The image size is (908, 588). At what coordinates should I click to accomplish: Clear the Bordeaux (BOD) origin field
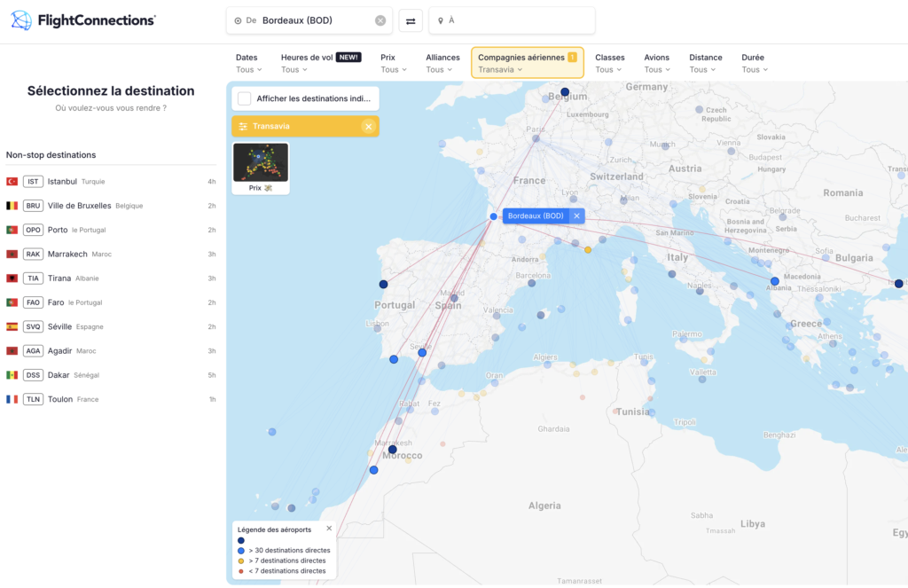pos(380,20)
